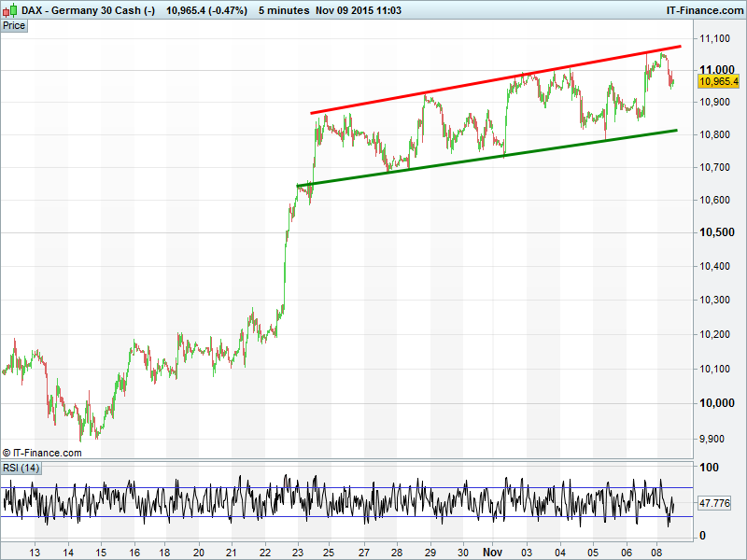This screenshot has width=747, height=560.
Task: Click the 23 date axis marker
Action: pyautogui.click(x=299, y=550)
